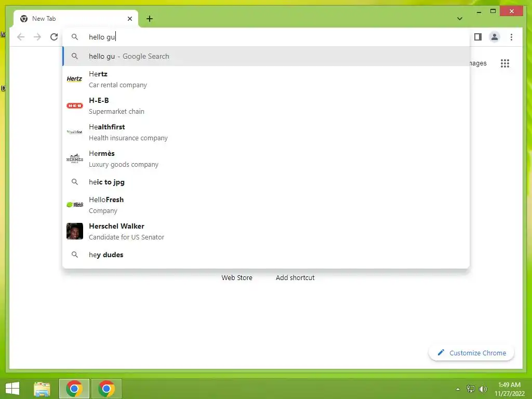Screen dimensions: 532x399
Task: Select the Healthfirst insurance suggestion
Action: (267, 132)
